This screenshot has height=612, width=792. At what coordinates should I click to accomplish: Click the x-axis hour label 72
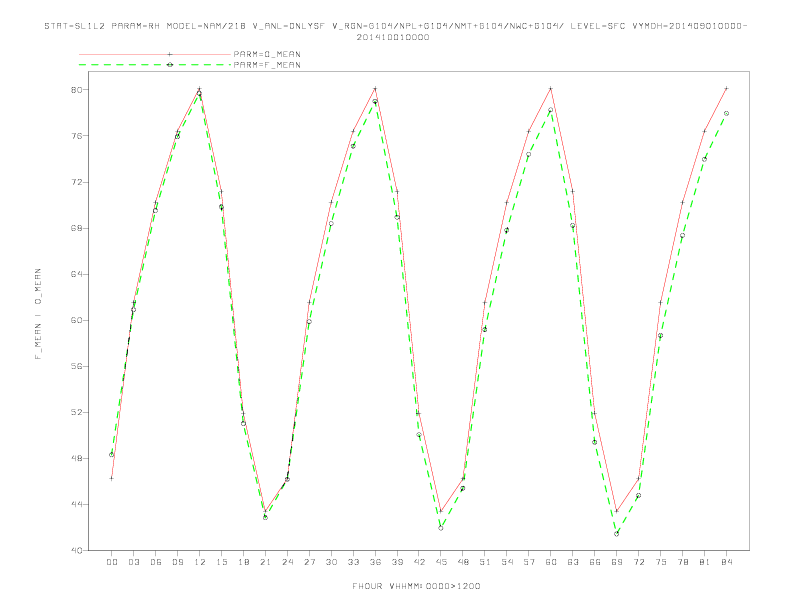click(x=639, y=562)
